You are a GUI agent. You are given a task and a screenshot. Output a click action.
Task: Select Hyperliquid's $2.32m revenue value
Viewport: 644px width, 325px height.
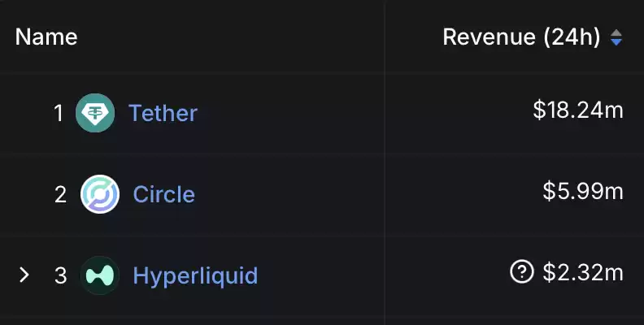[x=583, y=272]
